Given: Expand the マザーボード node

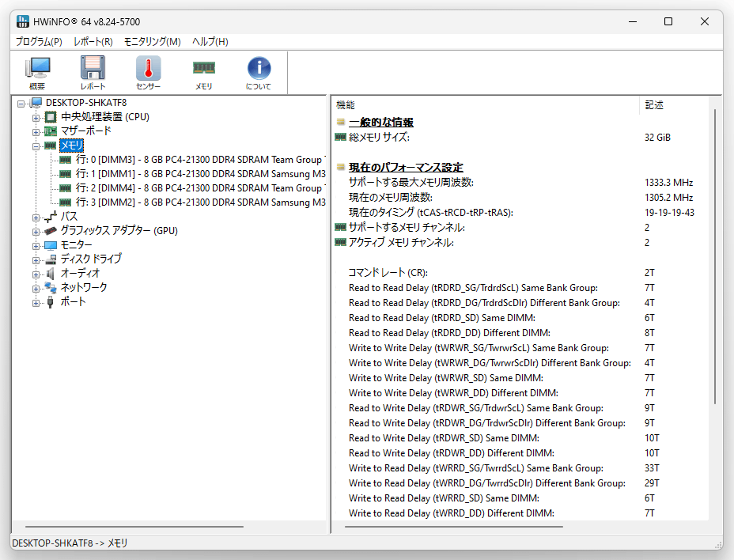Looking at the screenshot, I should pyautogui.click(x=36, y=131).
